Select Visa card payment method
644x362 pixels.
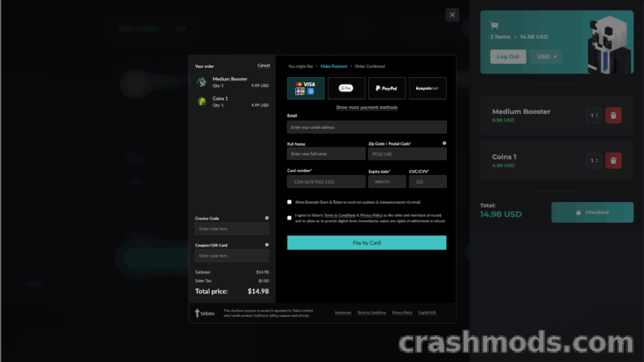pos(305,88)
